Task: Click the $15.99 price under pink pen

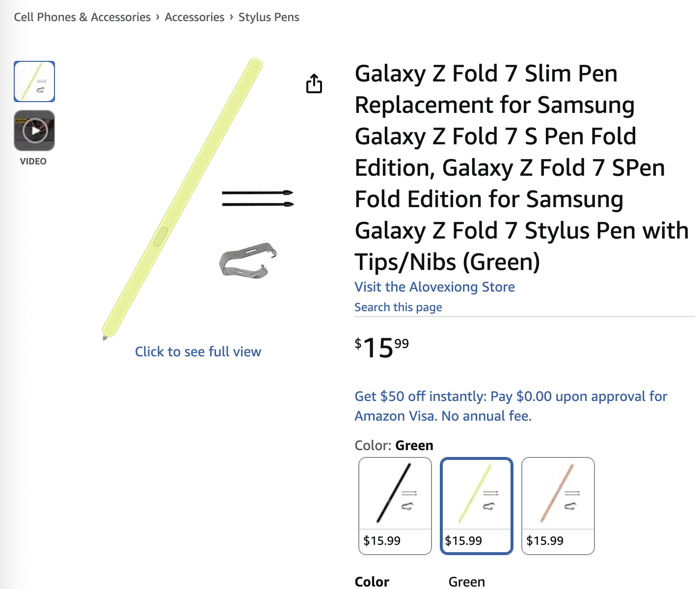Action: click(x=545, y=541)
